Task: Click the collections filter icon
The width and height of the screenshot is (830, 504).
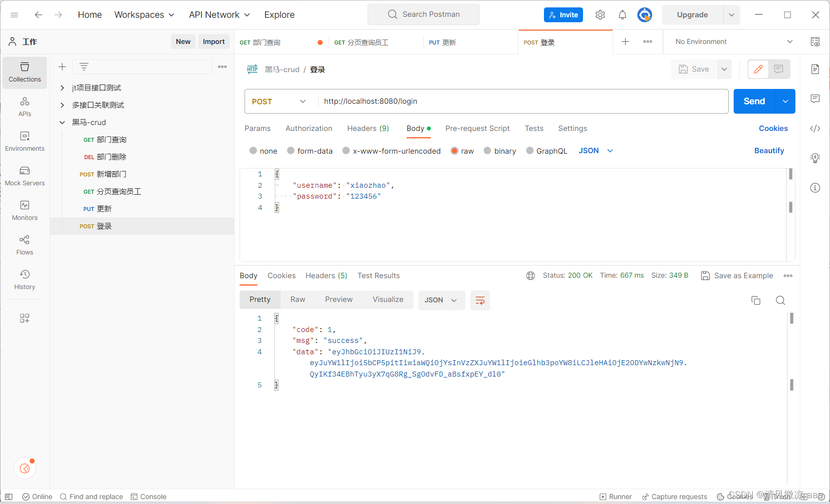Action: tap(84, 67)
